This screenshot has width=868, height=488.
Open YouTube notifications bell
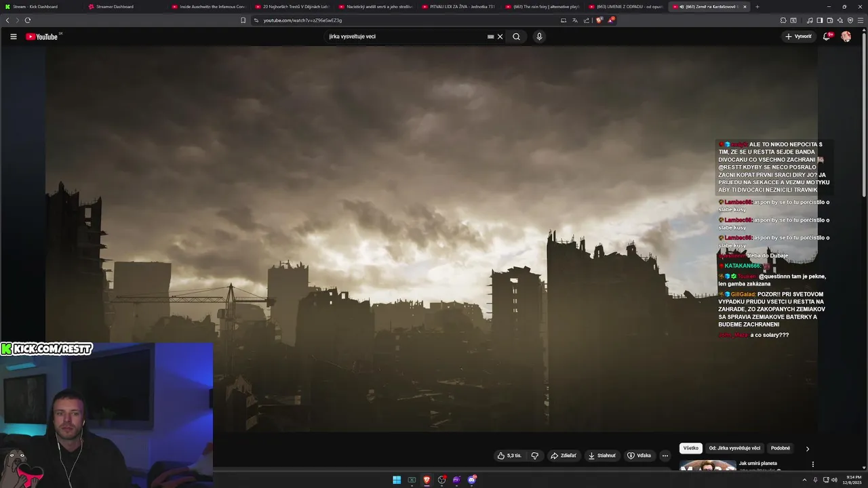point(827,37)
